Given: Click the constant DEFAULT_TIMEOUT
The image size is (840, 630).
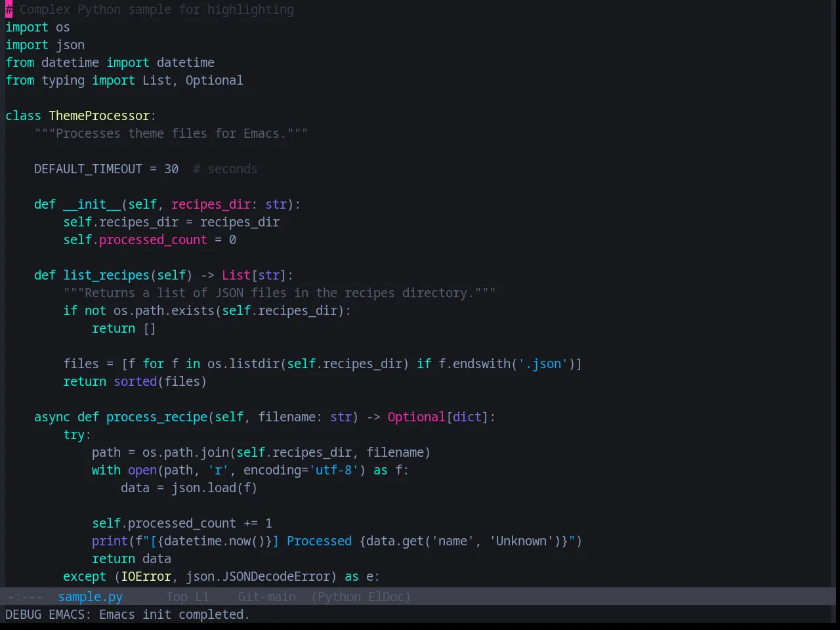Looking at the screenshot, I should pos(88,169).
